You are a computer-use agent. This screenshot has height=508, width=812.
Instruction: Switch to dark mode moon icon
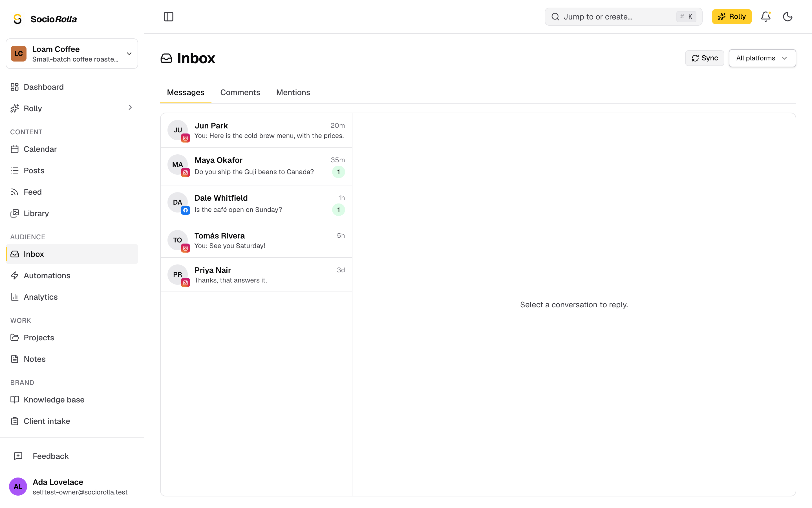click(787, 16)
